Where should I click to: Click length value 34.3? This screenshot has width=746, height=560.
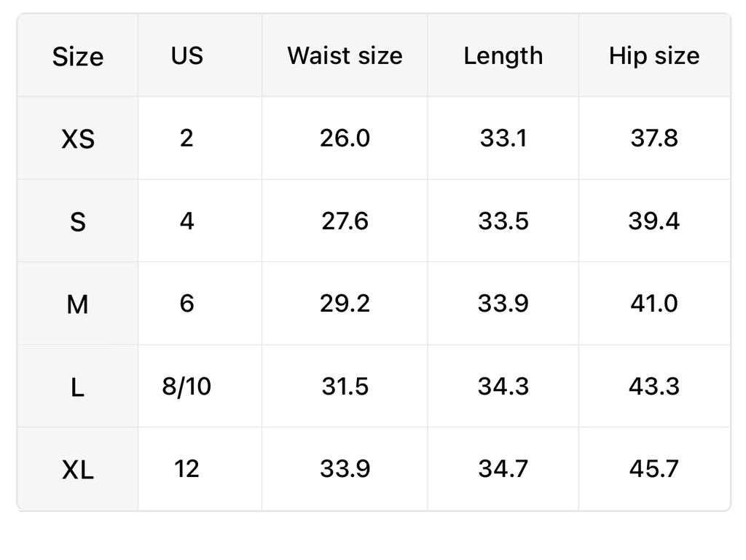[x=503, y=386]
